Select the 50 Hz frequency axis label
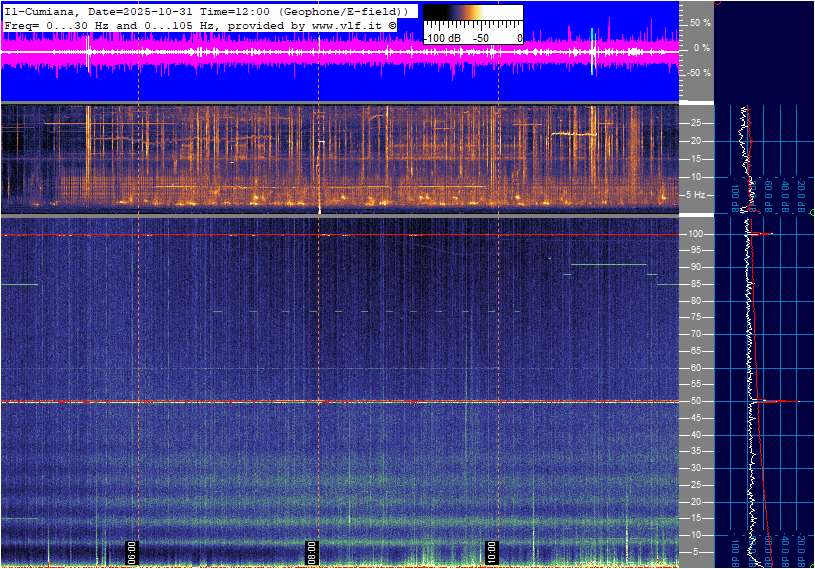The width and height of the screenshot is (815, 569). pos(695,401)
